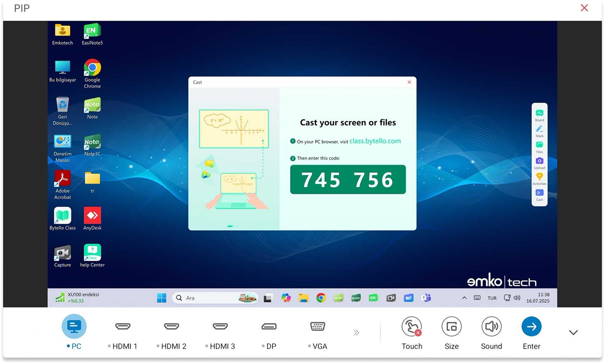Toggle the Touch control icon

point(412,327)
